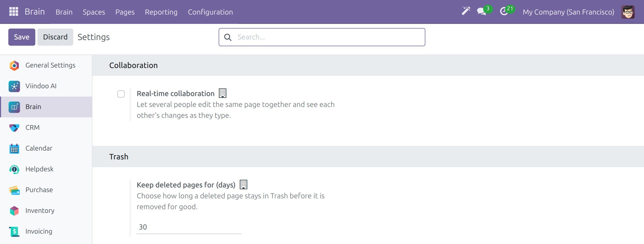Image resolution: width=644 pixels, height=244 pixels.
Task: Select the Inventory cube icon
Action: pos(14,211)
